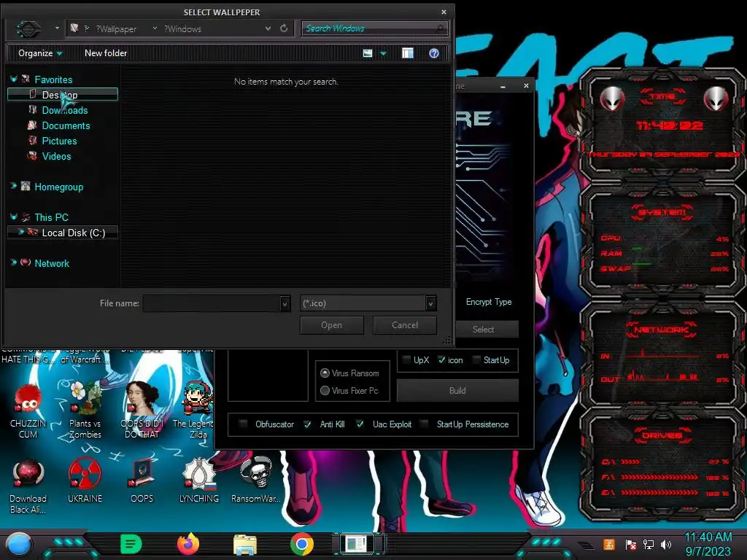Select the OOPS DID I DO THAT icon
Screen dimensions: 747x560
142,411
